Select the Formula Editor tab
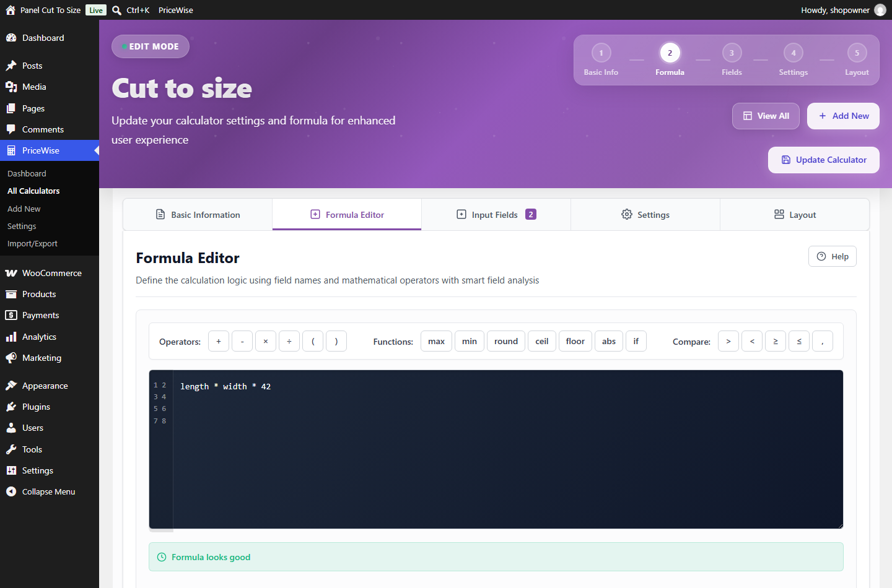 [347, 215]
